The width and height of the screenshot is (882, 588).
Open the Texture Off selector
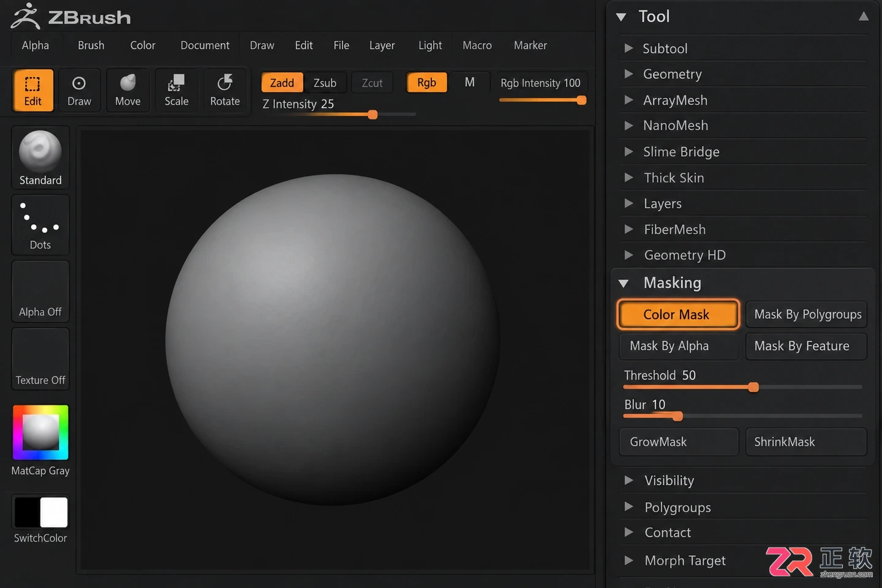[40, 359]
